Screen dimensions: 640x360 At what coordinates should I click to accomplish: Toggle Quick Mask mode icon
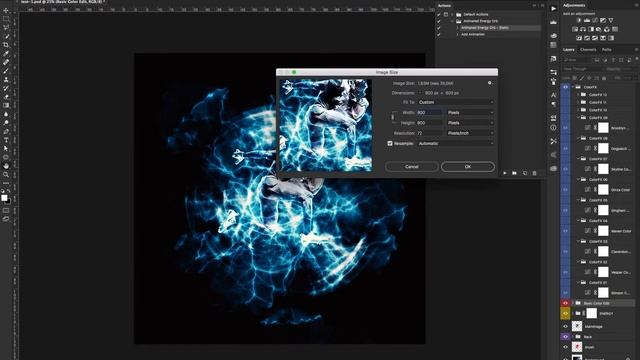[6, 211]
